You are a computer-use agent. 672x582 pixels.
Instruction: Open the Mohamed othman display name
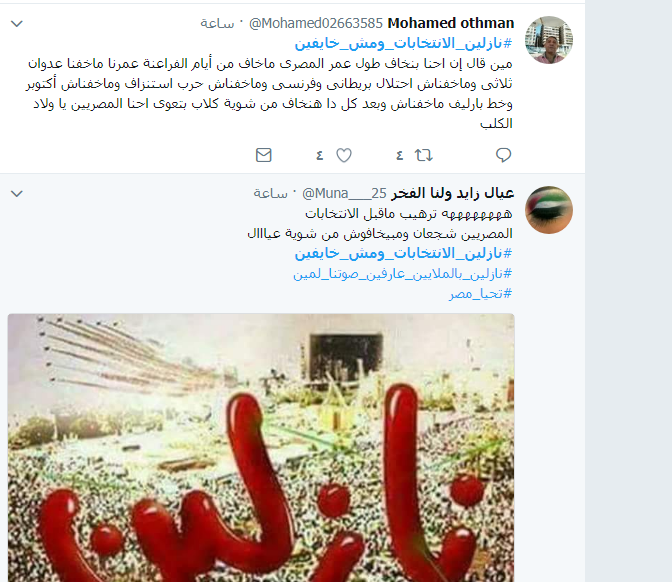451,23
